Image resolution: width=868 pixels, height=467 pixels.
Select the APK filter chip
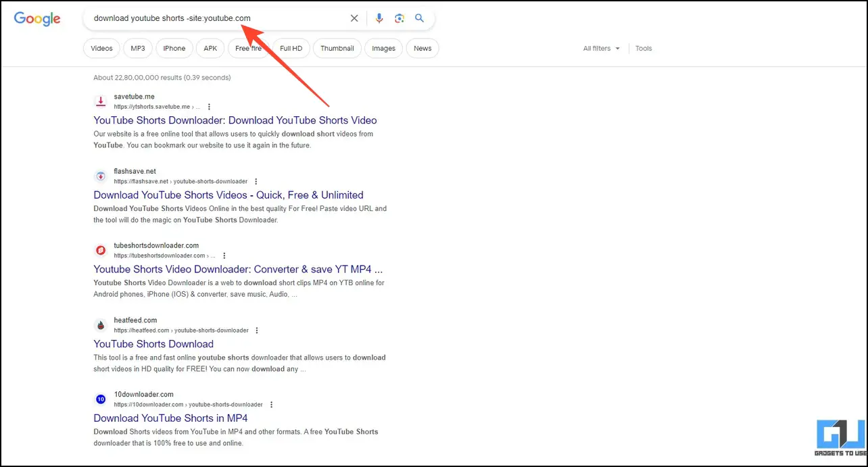tap(210, 48)
